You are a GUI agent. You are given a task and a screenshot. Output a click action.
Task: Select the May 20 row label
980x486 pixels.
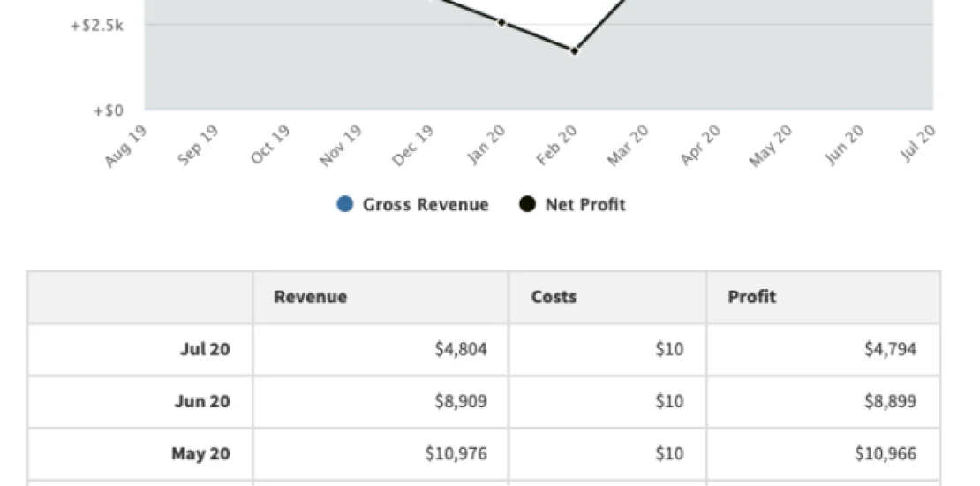coord(200,454)
